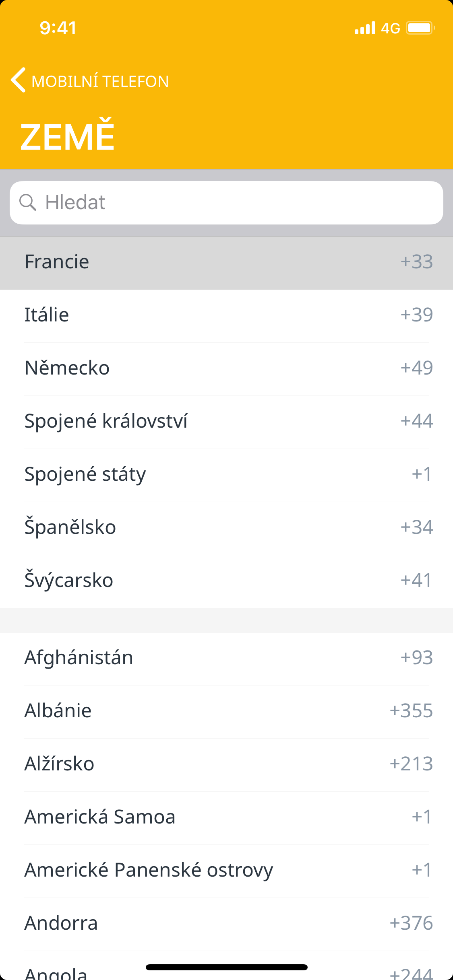Screen dimensions: 453x980
Task: Select Německo +49 entry
Action: pos(226,368)
